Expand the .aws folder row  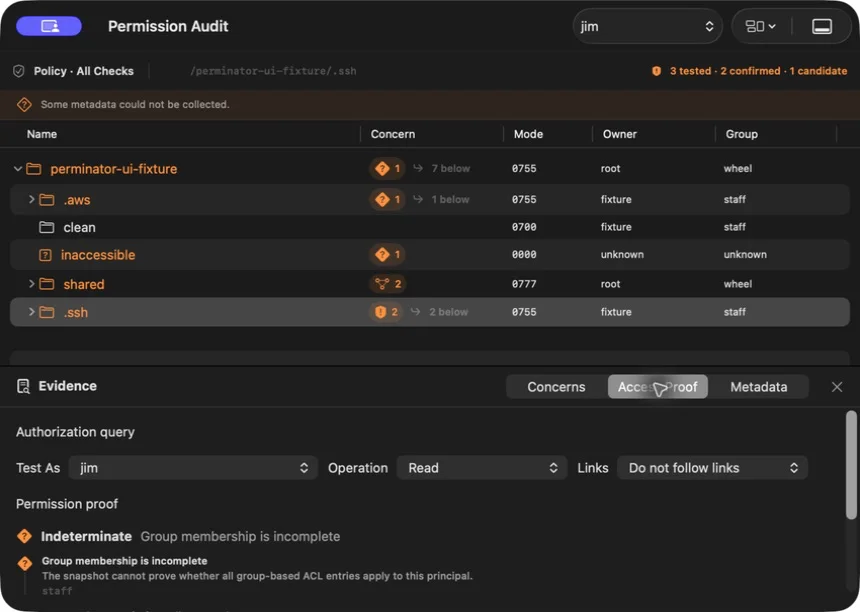point(31,199)
